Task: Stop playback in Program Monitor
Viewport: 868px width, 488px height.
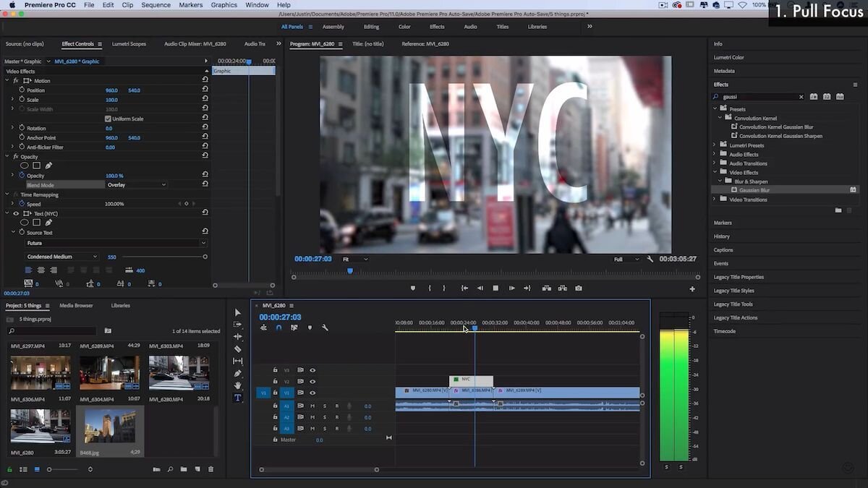Action: click(x=495, y=288)
